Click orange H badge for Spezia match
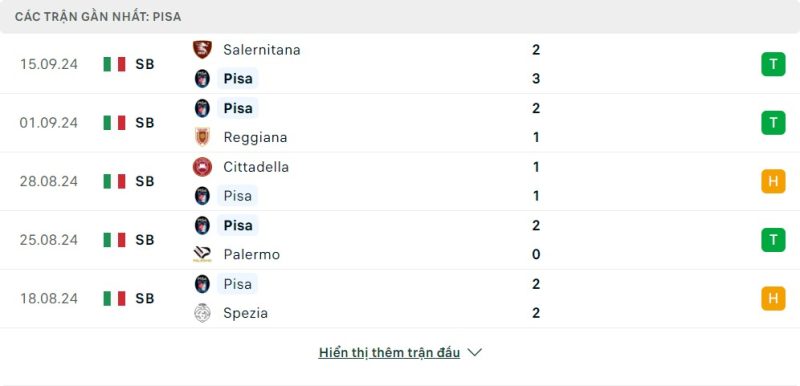800x386 pixels. pos(773,298)
